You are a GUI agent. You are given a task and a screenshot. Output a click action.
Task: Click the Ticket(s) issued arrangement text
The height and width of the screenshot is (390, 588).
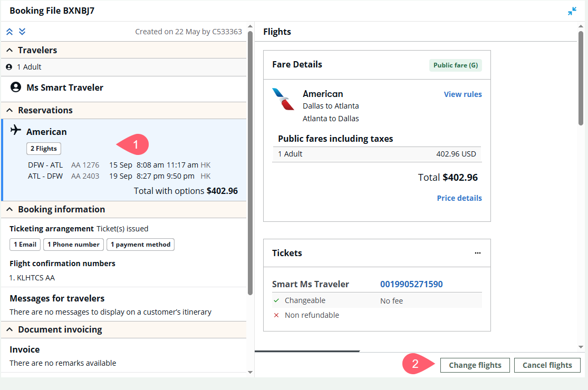(x=122, y=229)
